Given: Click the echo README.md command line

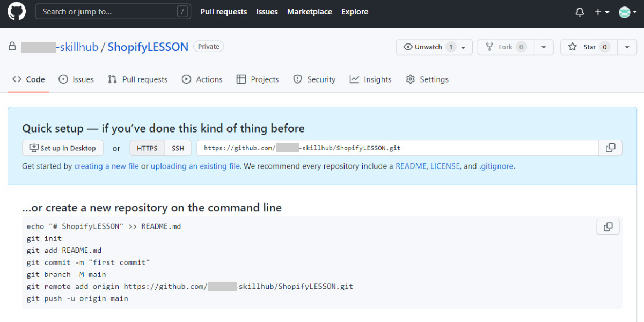Looking at the screenshot, I should tap(104, 226).
